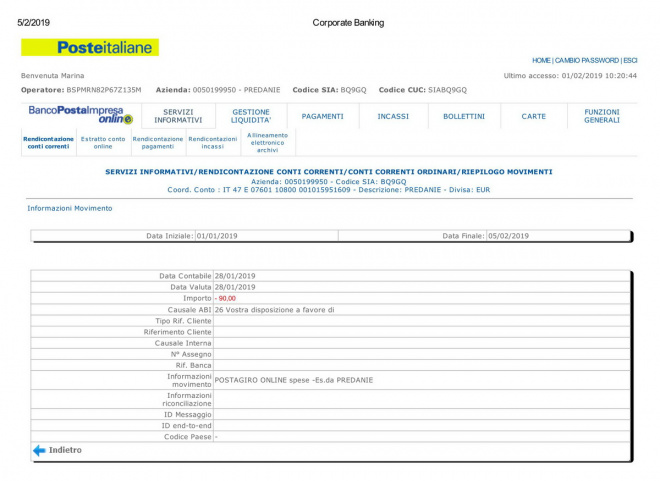Switch to the Rendicontazione pagamenti tab
The height and width of the screenshot is (481, 660).
(158, 143)
